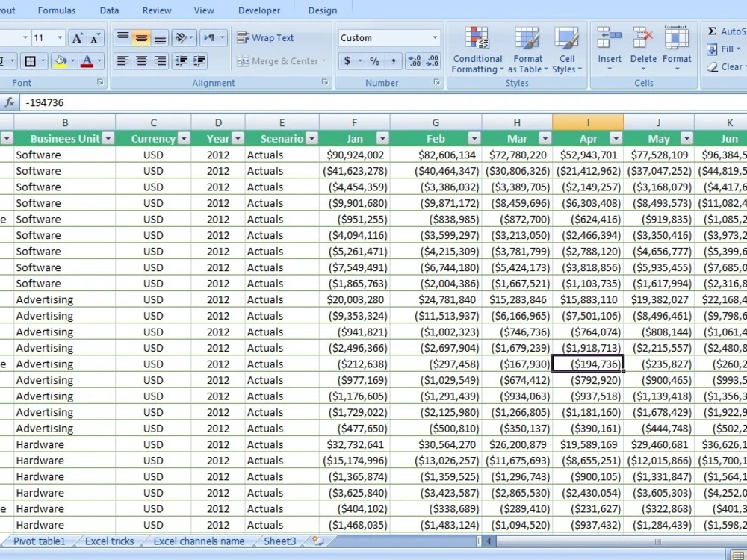Viewport: 747px width, 560px height.
Task: Open the Apr column filter dropdown
Action: tap(616, 139)
